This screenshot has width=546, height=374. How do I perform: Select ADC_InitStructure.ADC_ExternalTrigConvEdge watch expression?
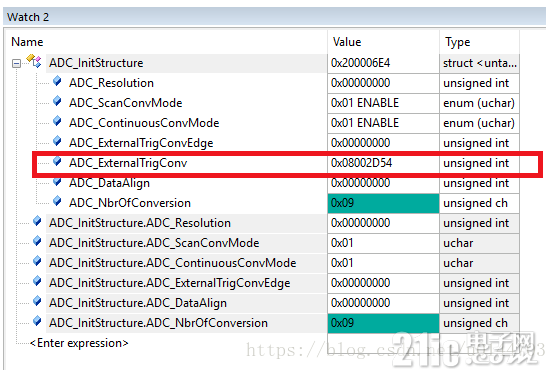coord(170,283)
